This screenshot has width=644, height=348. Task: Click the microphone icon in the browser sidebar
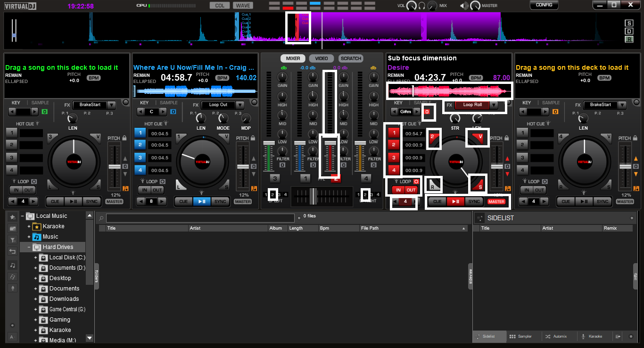coord(12,287)
